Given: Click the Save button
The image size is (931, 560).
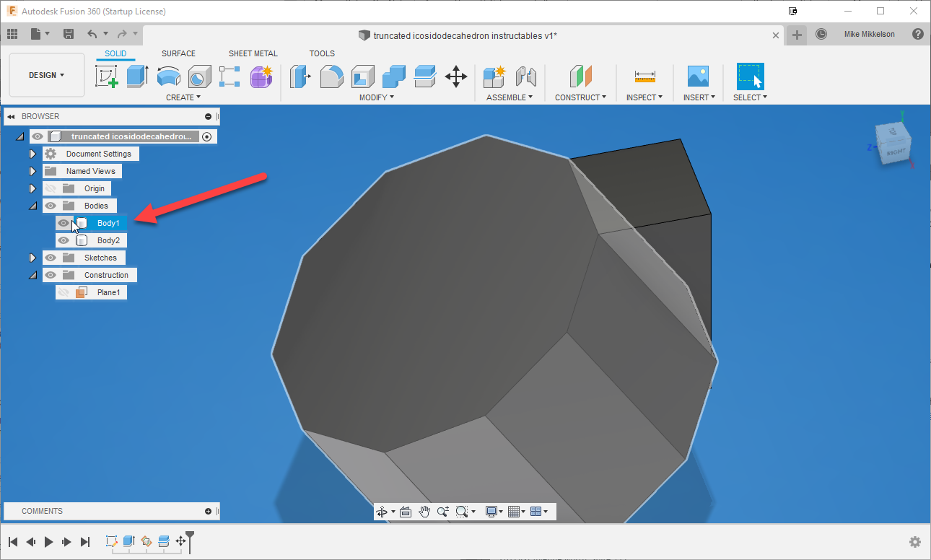Looking at the screenshot, I should tap(69, 33).
